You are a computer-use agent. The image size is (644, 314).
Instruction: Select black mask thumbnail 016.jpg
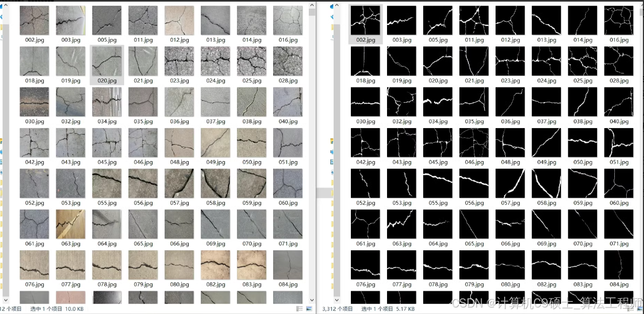(619, 21)
